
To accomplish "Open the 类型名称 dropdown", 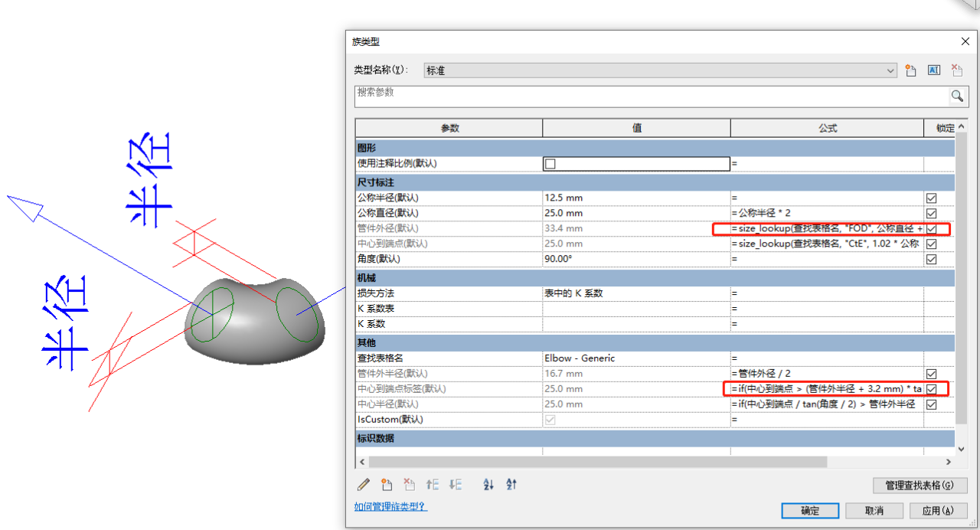I will coord(890,70).
